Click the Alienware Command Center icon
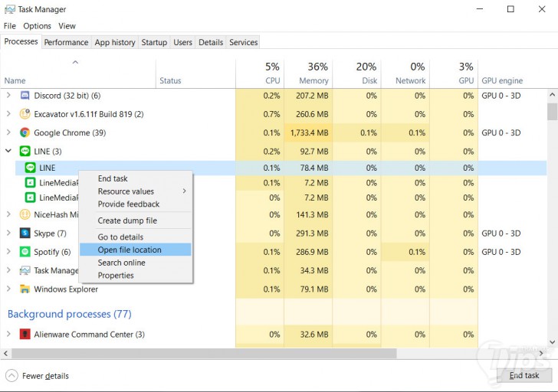The width and height of the screenshot is (558, 392). [25, 334]
